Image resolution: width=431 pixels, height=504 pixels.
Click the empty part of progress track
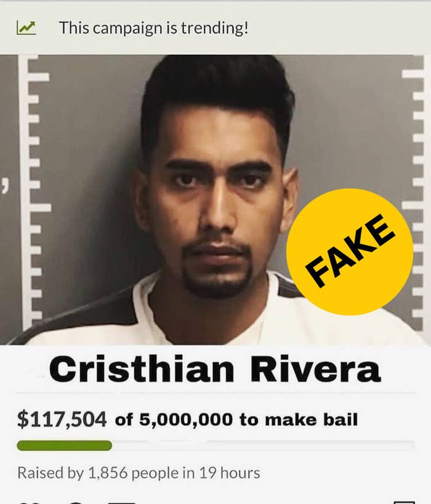(x=264, y=445)
